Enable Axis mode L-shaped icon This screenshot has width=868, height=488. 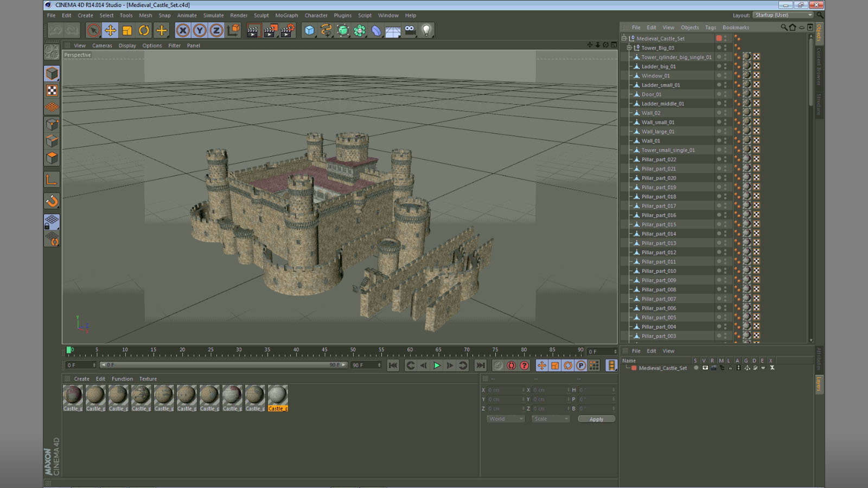pos(52,179)
